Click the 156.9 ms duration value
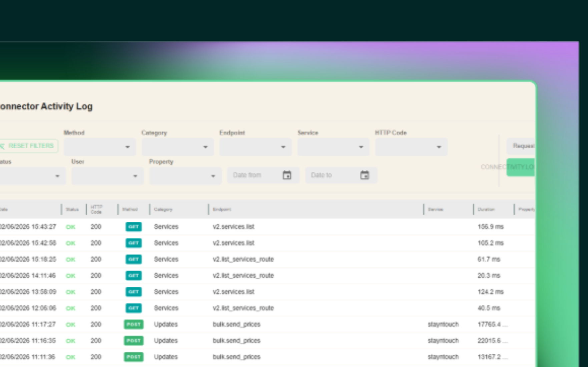 click(490, 227)
